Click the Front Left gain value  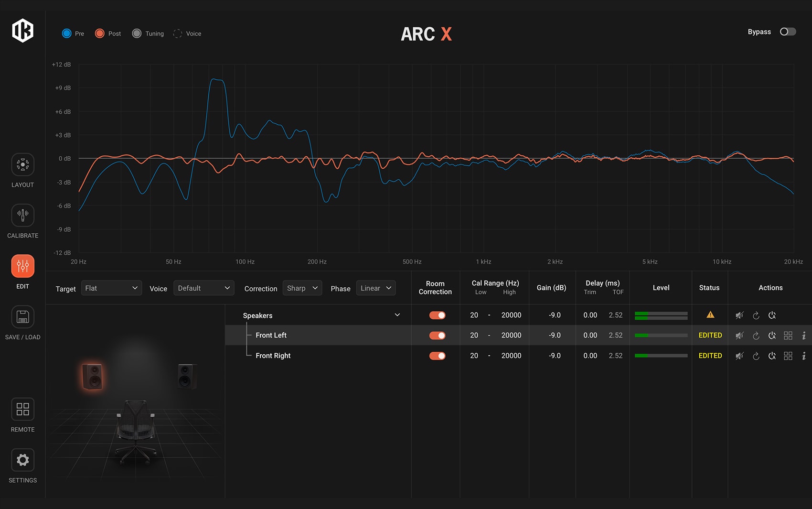click(554, 336)
